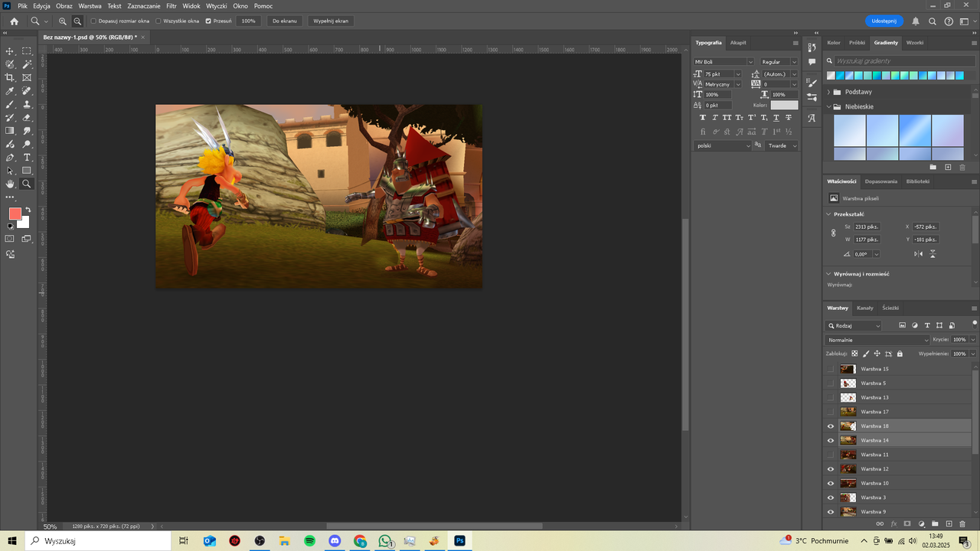Select the Hand tool
This screenshot has height=551, width=980.
point(10,184)
